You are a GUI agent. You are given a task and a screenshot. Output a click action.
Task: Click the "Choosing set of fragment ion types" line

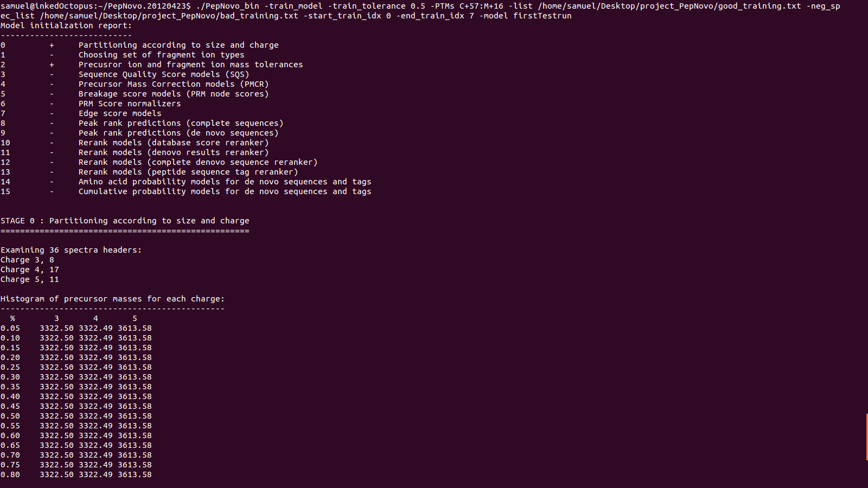click(161, 55)
